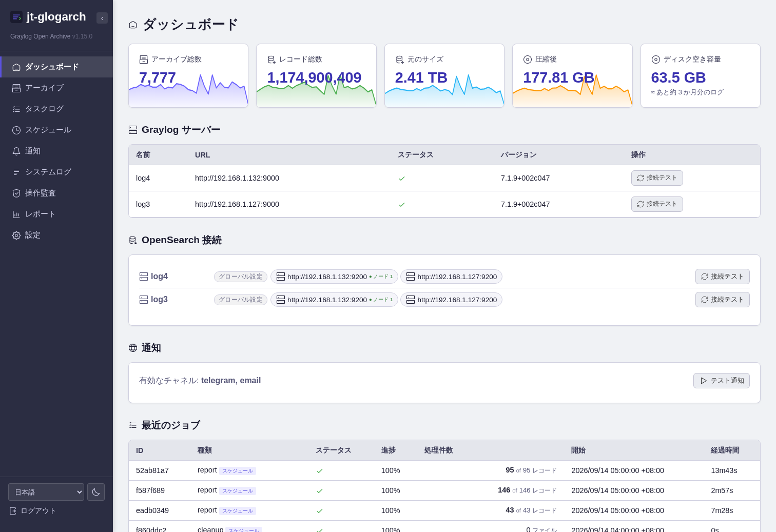
Task: Click elapsed time 13m43s
Action: 724,470
